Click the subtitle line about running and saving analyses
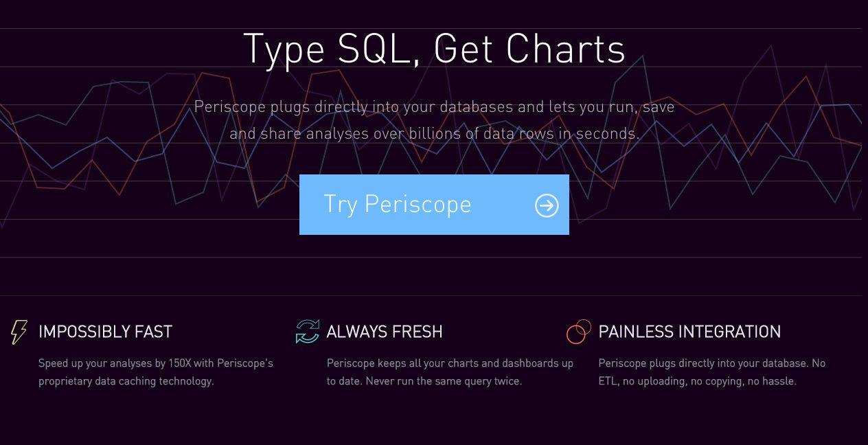This screenshot has width=868, height=445. (434, 107)
